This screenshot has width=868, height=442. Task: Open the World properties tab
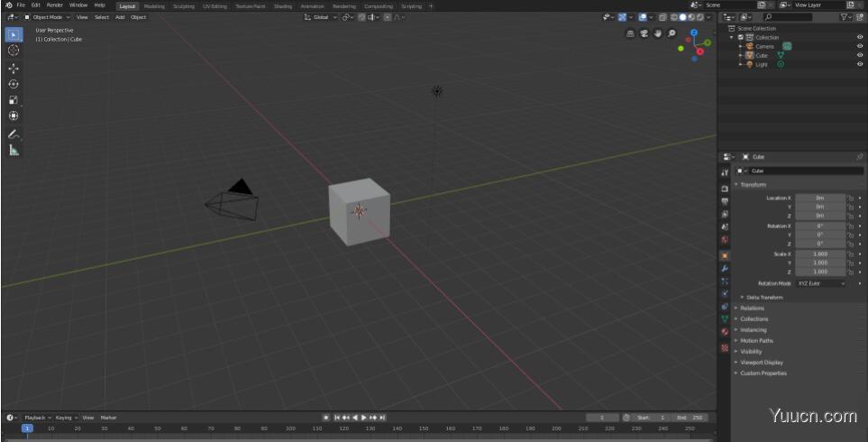pos(725,239)
